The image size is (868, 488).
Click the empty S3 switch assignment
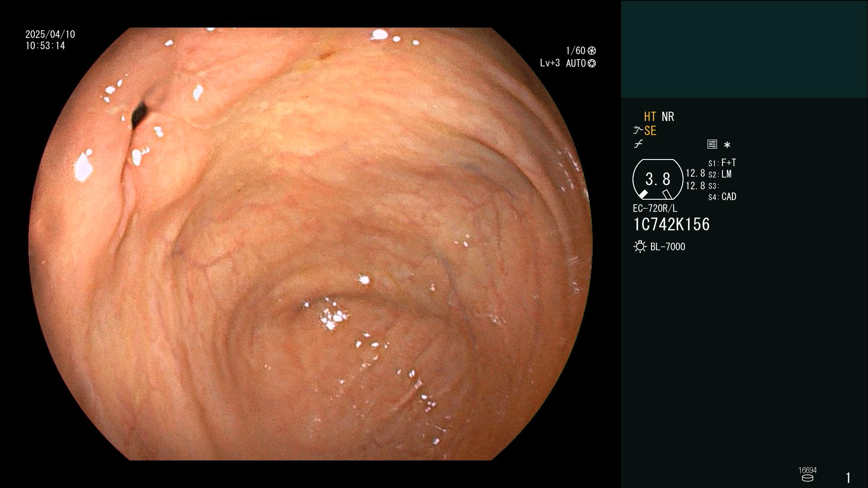click(x=713, y=186)
